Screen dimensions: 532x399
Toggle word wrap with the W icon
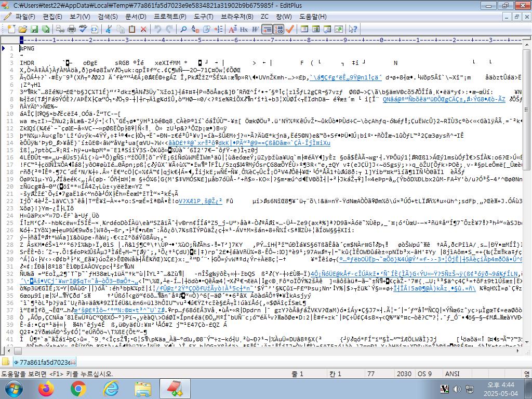255,29
